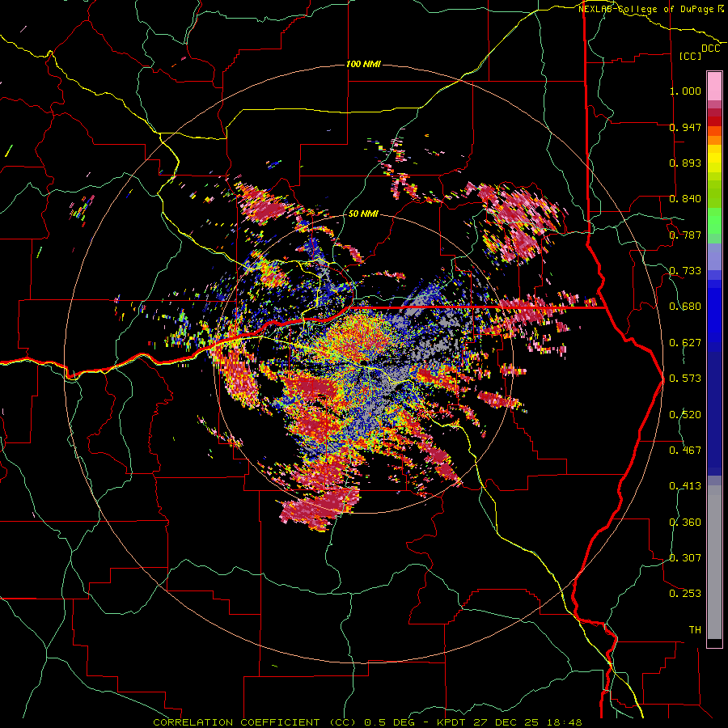Click the [CC] units label
728x728 pixels.
pos(690,56)
